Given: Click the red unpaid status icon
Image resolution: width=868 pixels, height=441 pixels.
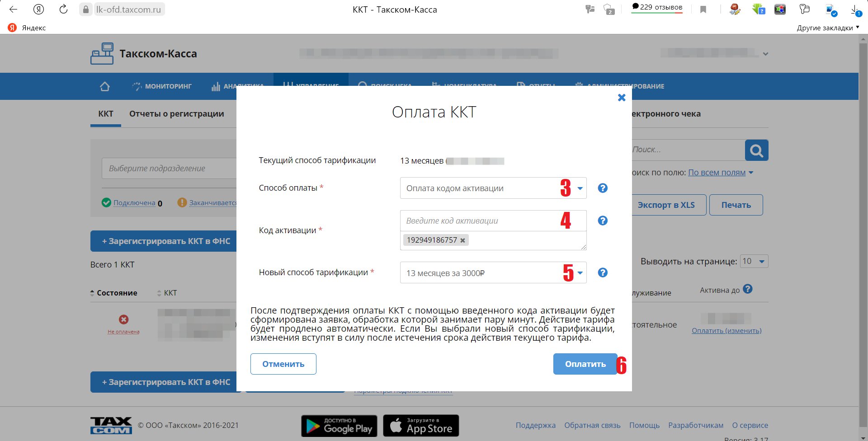Looking at the screenshot, I should pyautogui.click(x=123, y=319).
